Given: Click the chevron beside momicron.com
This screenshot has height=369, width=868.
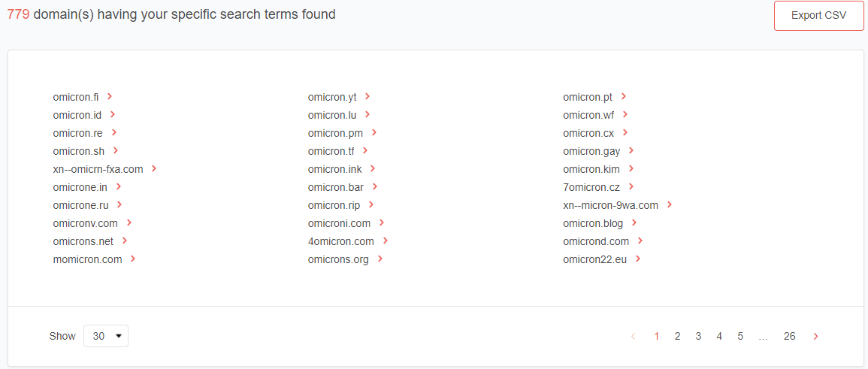Looking at the screenshot, I should coord(133,259).
